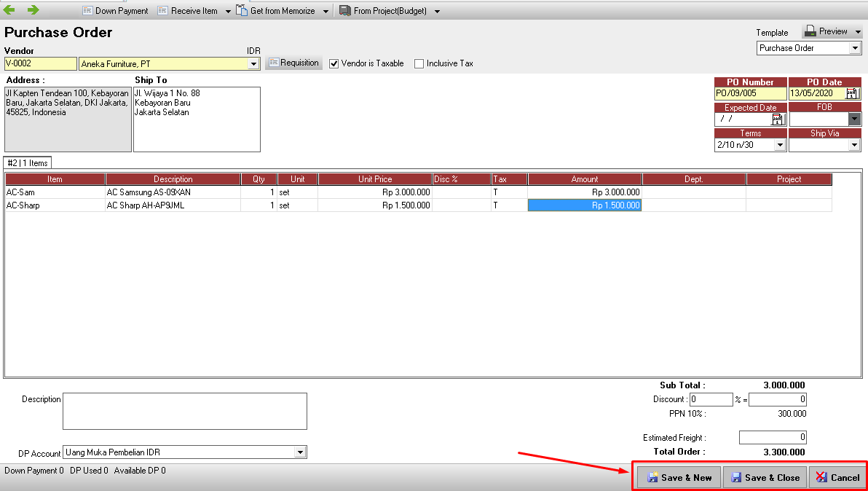Open the vendor name dropdown Aneka Furniture
The width and height of the screenshot is (868, 491).
(253, 63)
